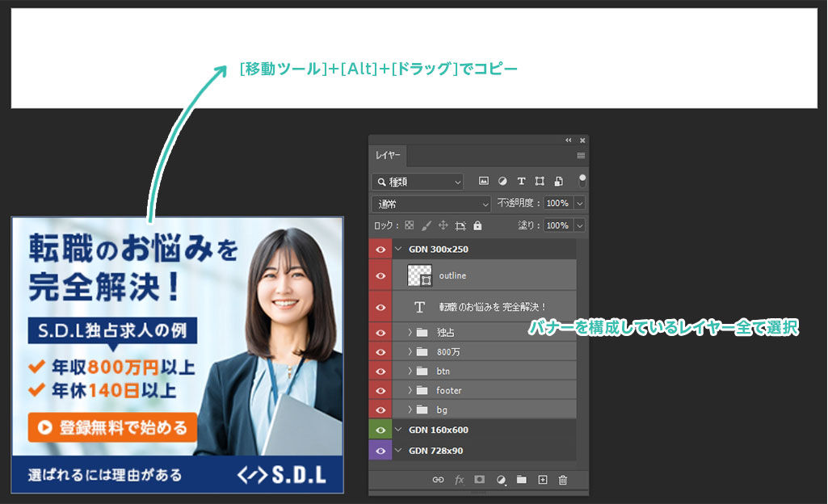
Task: Expand the footer layer group
Action: (x=410, y=391)
